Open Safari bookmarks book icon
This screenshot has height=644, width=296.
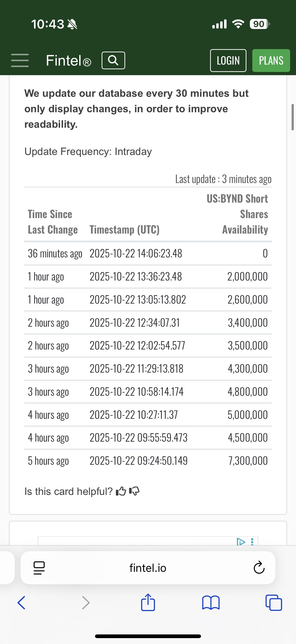[x=211, y=602]
